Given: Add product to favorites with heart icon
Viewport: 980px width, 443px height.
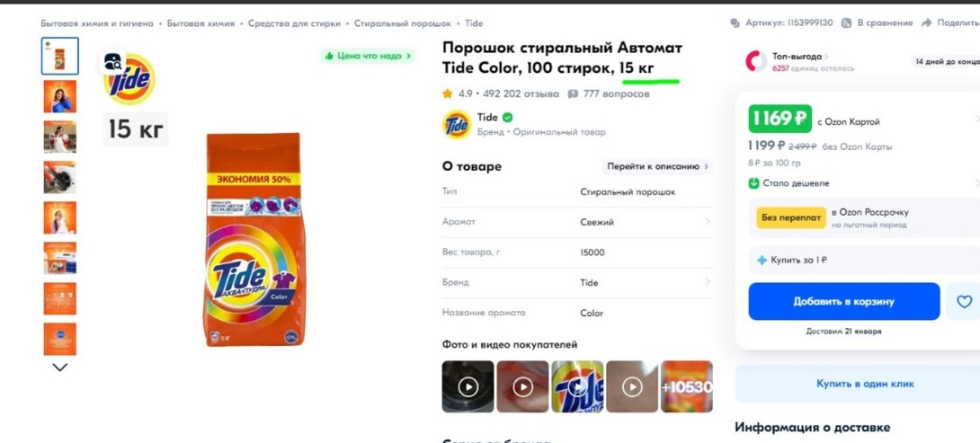Looking at the screenshot, I should (964, 302).
